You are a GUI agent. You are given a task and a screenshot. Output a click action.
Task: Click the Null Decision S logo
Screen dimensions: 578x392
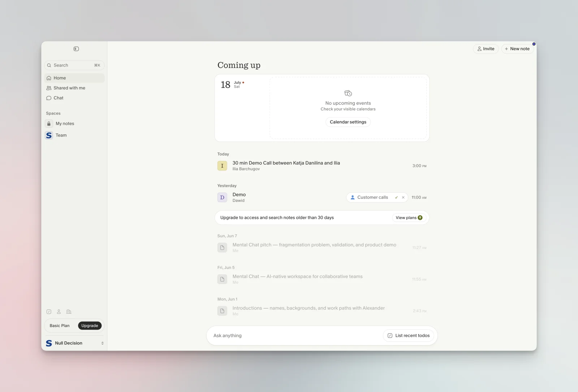point(49,343)
